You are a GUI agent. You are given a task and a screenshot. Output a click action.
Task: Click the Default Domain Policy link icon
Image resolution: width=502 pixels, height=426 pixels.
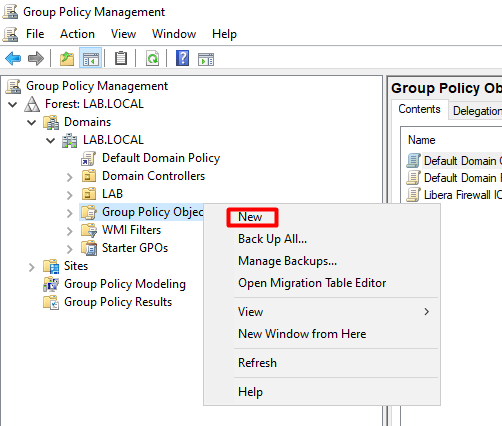point(88,158)
